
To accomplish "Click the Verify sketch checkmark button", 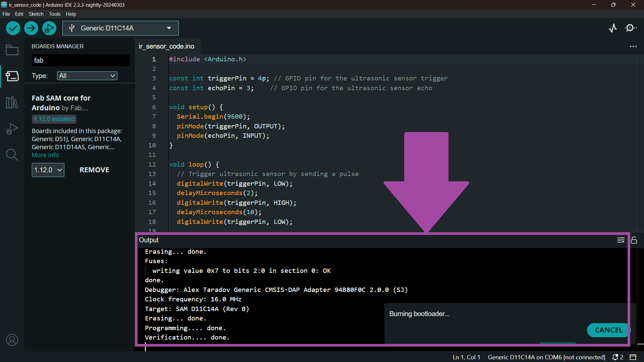I will (x=13, y=28).
